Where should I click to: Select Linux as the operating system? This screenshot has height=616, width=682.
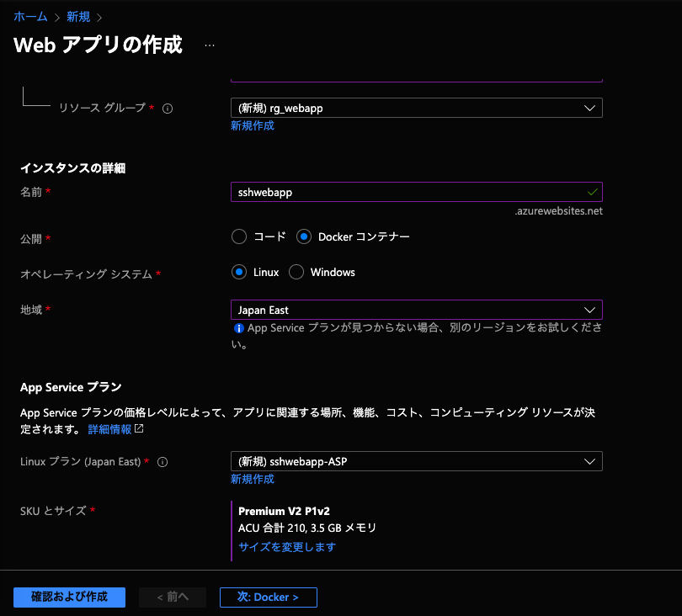coord(238,272)
